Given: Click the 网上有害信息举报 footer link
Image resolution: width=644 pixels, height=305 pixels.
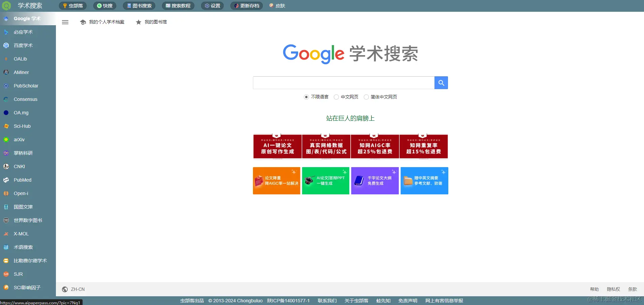Looking at the screenshot, I should point(444,301).
